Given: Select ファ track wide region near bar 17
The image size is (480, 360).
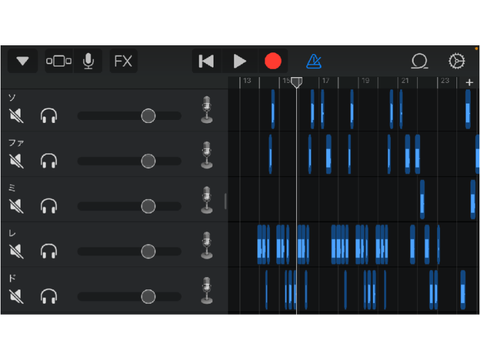Looking at the screenshot, I should (x=329, y=154).
